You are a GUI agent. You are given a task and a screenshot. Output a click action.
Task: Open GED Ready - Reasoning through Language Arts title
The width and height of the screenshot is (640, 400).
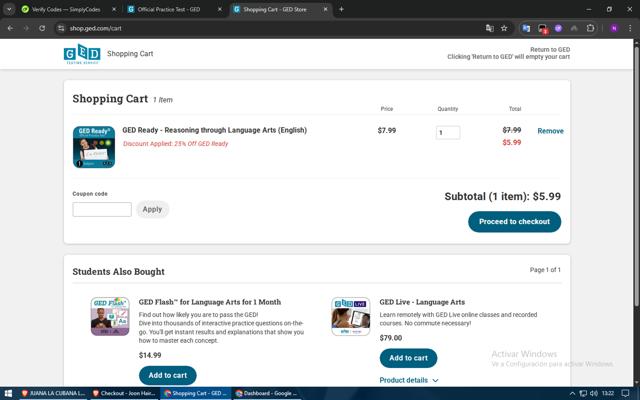[x=214, y=130]
